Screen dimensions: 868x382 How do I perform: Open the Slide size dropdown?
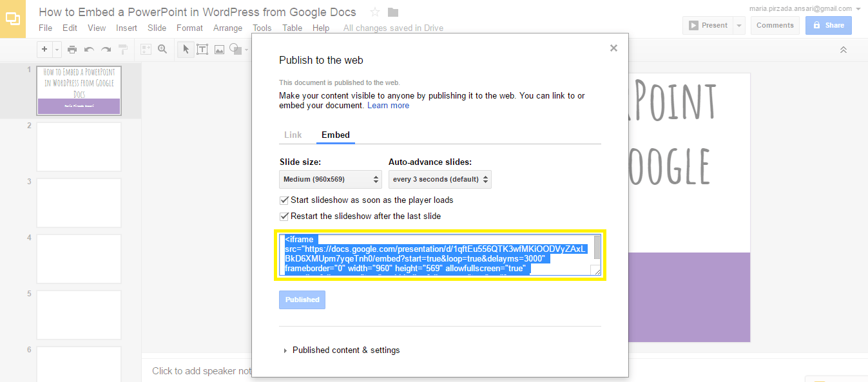coord(331,179)
